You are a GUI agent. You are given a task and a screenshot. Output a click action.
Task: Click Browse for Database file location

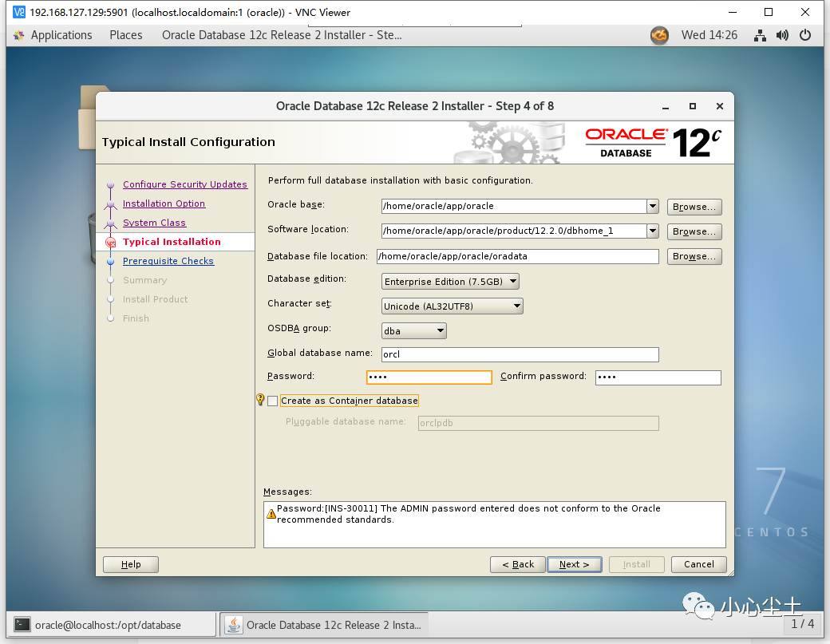click(694, 257)
